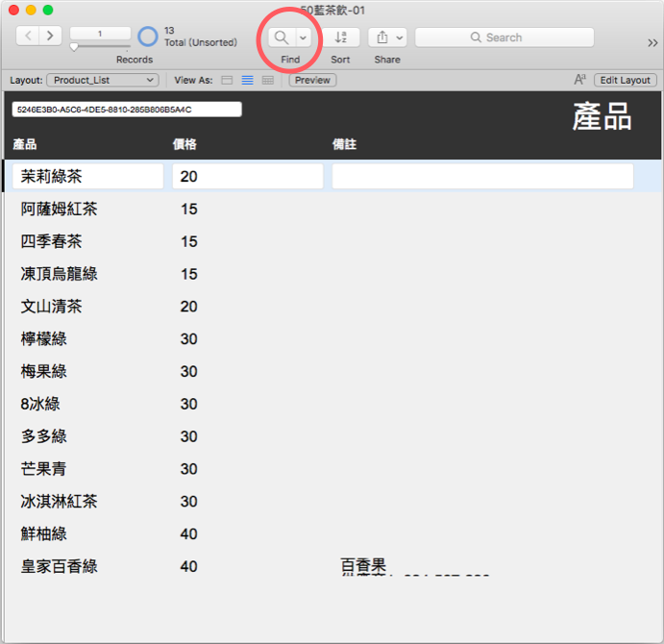Select the 四季春茶 row
The image size is (664, 644).
[332, 241]
